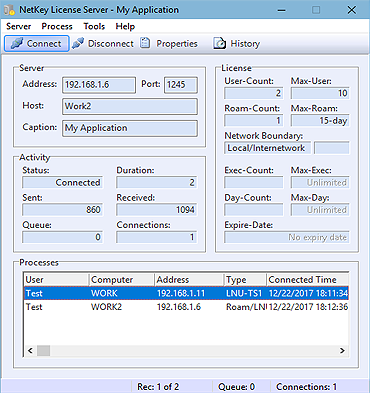Click the Processes list scroll left arrow
Viewport: 370px width, 393px height.
(30, 351)
